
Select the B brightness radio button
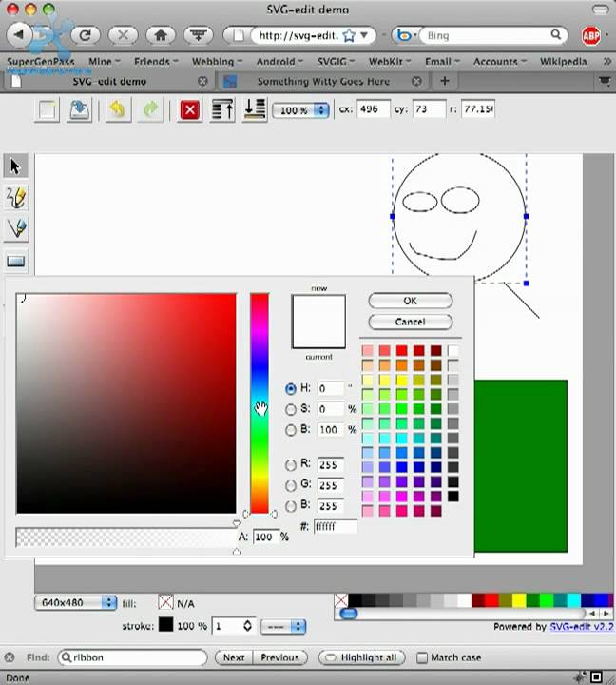(x=290, y=430)
